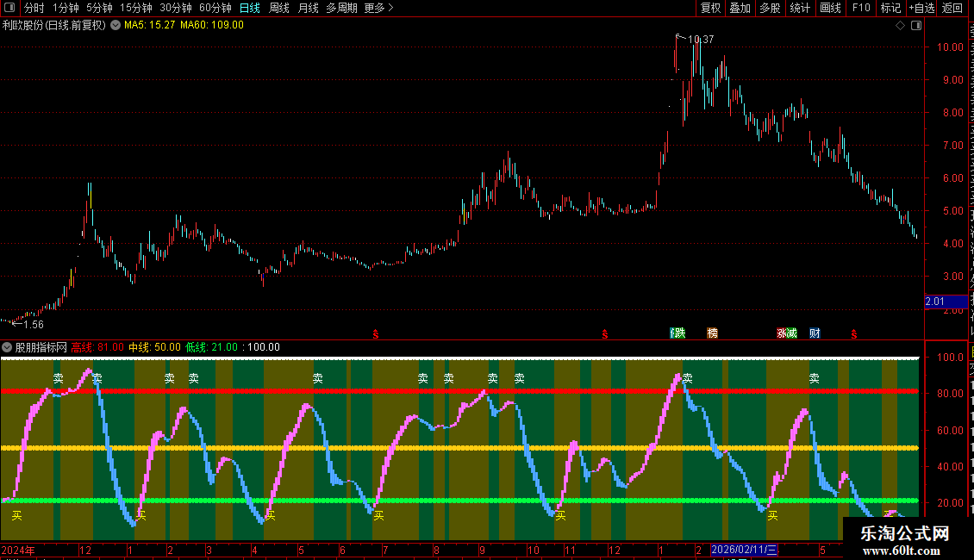Select the 5分钟 period tab

point(99,8)
